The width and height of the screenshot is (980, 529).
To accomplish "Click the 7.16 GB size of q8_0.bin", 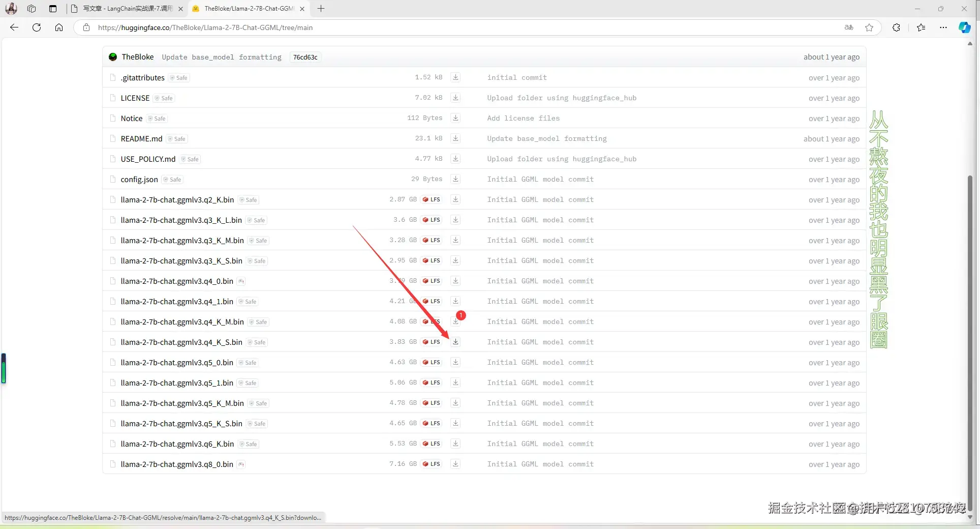I will [x=403, y=464].
